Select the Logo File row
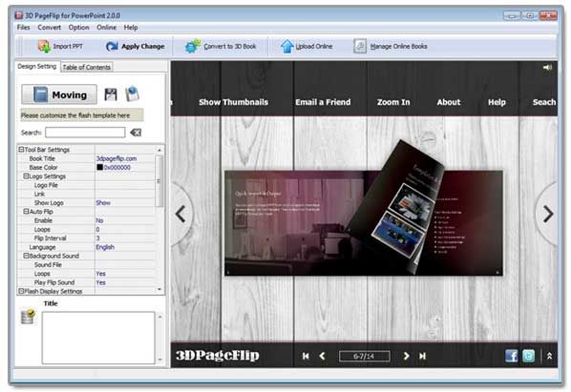This screenshot has width=571, height=392. [86, 185]
